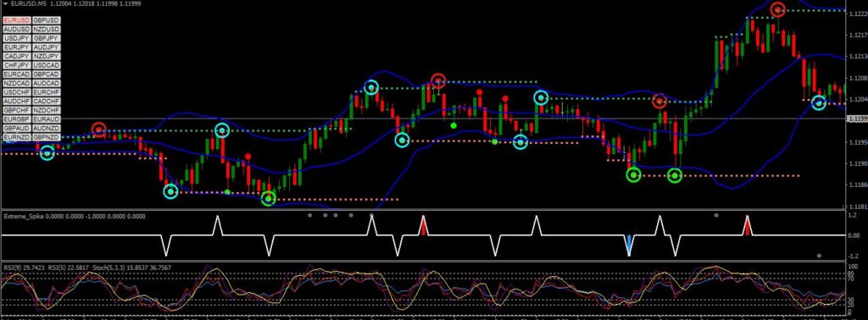Load the AUDUSD pair

17,30
